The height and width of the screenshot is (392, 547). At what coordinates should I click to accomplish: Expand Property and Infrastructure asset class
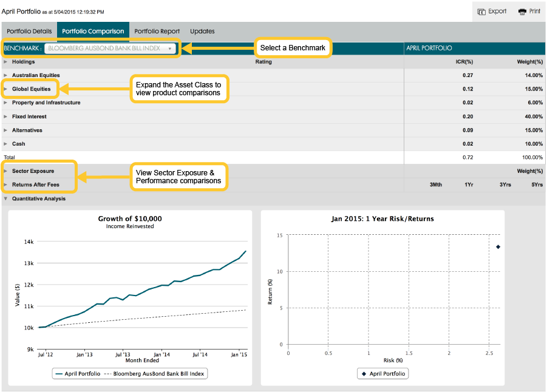(x=6, y=103)
